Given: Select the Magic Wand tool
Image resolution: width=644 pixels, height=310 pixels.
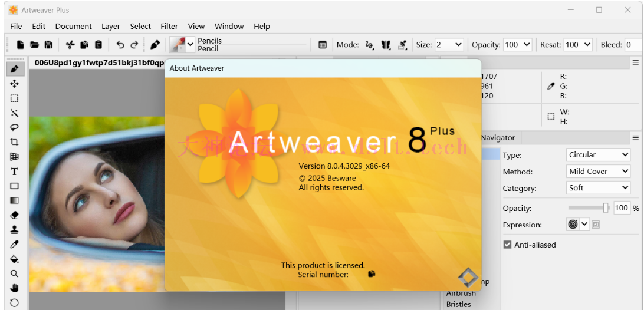Looking at the screenshot, I should (14, 113).
